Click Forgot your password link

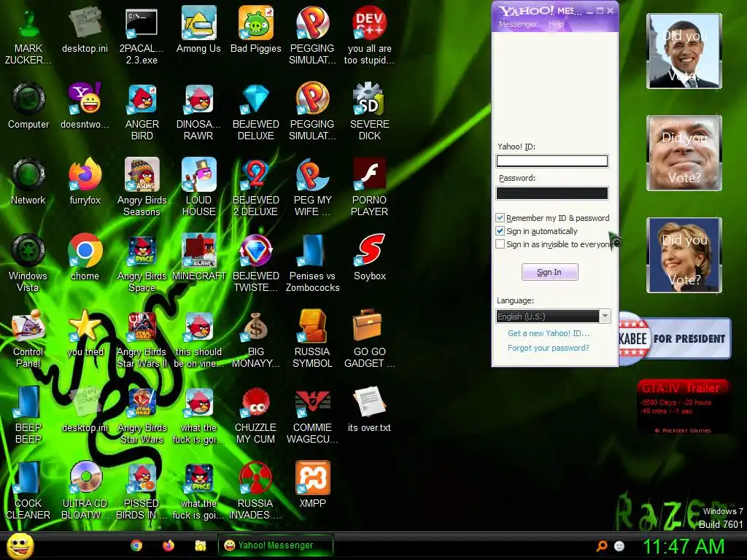coord(549,348)
